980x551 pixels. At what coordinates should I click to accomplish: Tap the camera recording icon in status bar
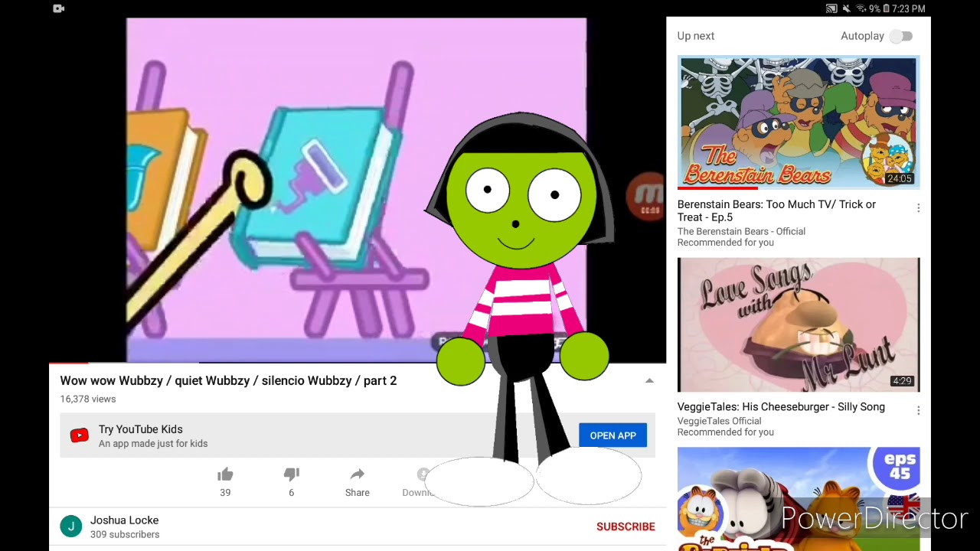click(58, 8)
